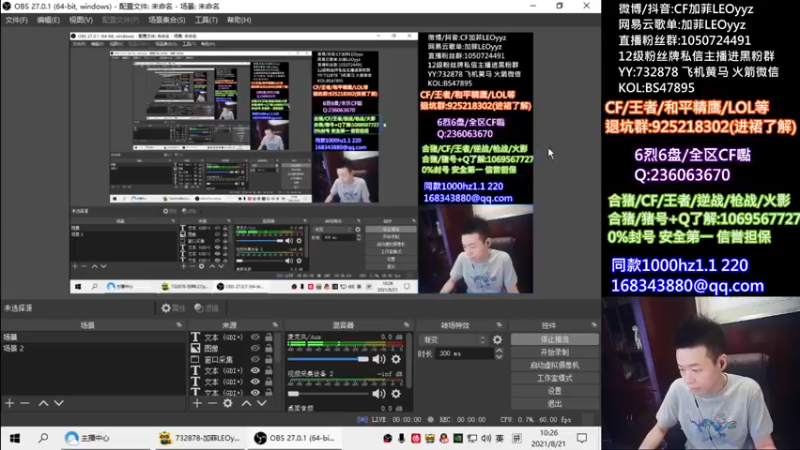The height and width of the screenshot is (450, 800).
Task: Open the source Filters button
Action: pyautogui.click(x=207, y=308)
